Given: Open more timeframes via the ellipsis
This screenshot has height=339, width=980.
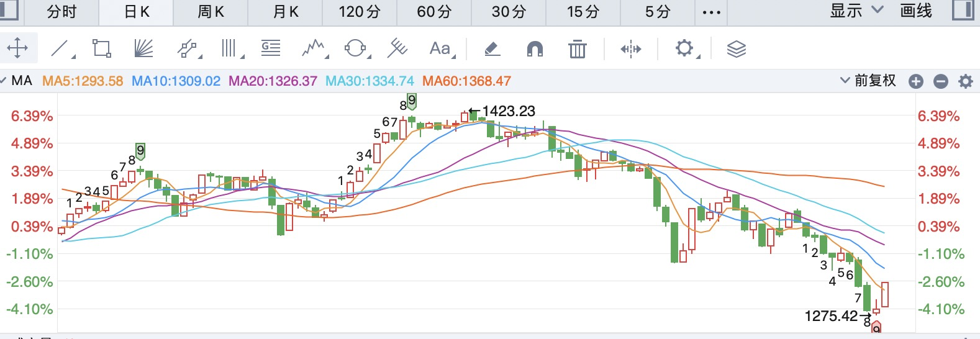Looking at the screenshot, I should tap(711, 12).
